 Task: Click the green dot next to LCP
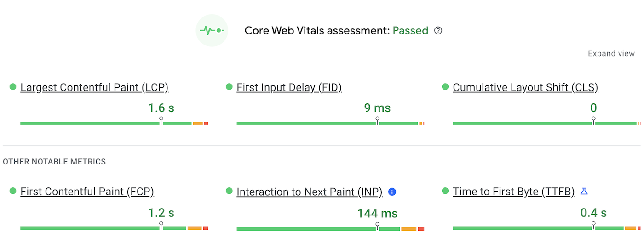pyautogui.click(x=13, y=87)
